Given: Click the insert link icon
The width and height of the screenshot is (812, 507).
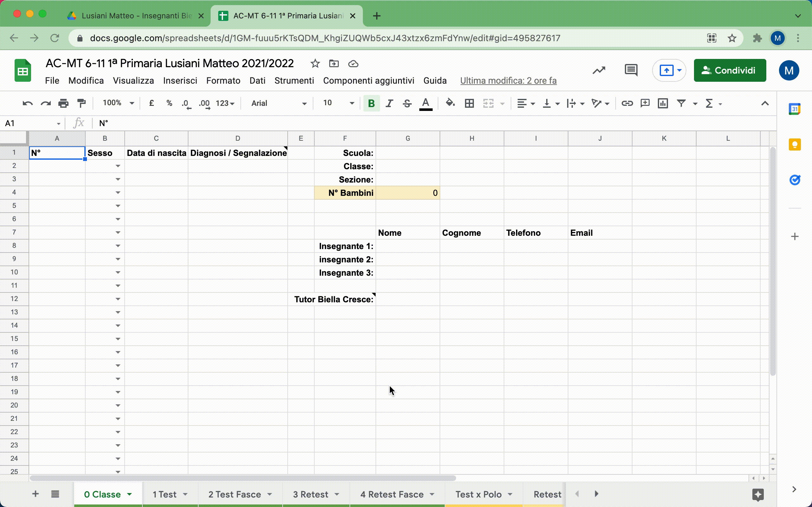Looking at the screenshot, I should click(627, 103).
